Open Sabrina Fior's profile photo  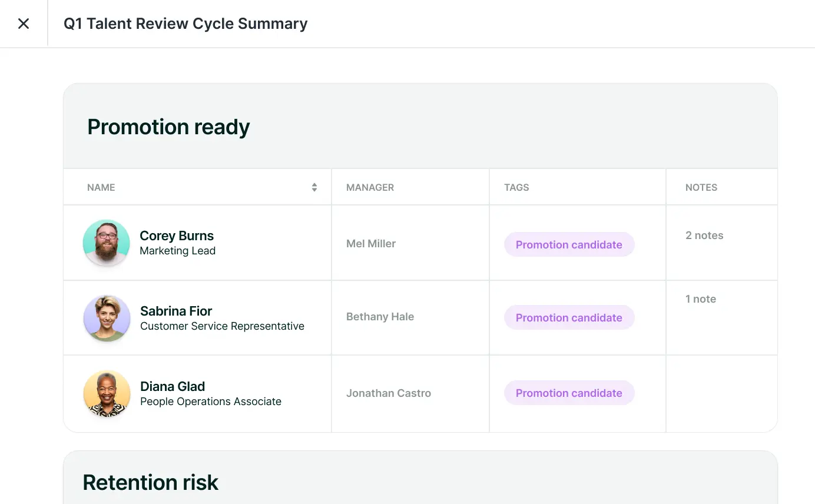[107, 318]
